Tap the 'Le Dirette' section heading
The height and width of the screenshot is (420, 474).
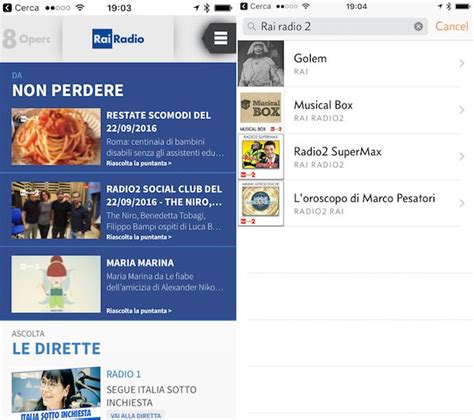56,349
